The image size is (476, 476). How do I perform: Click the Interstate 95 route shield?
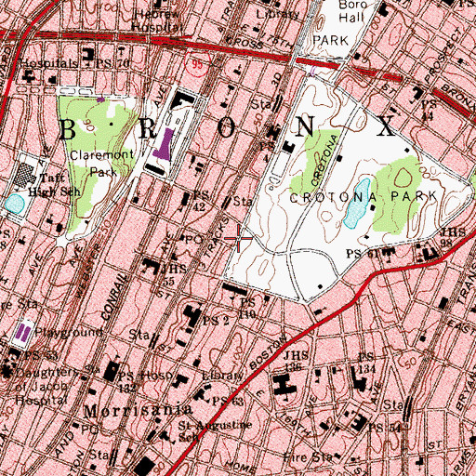pyautogui.click(x=197, y=64)
